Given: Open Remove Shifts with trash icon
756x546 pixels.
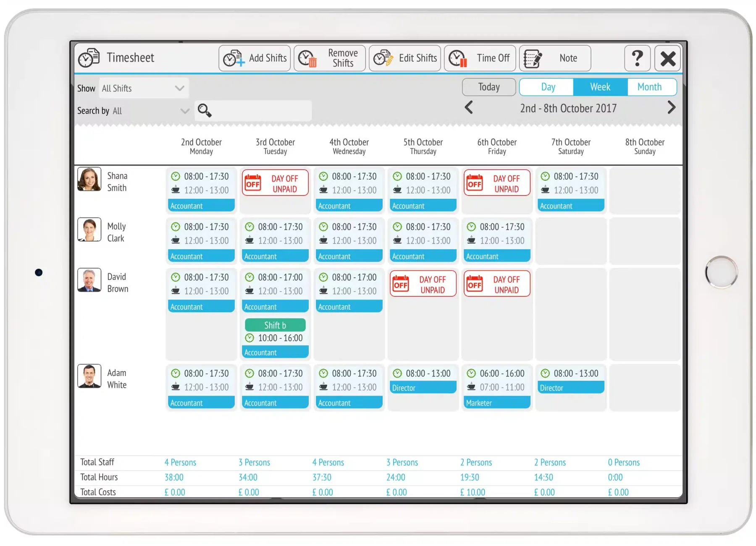Looking at the screenshot, I should tap(330, 58).
